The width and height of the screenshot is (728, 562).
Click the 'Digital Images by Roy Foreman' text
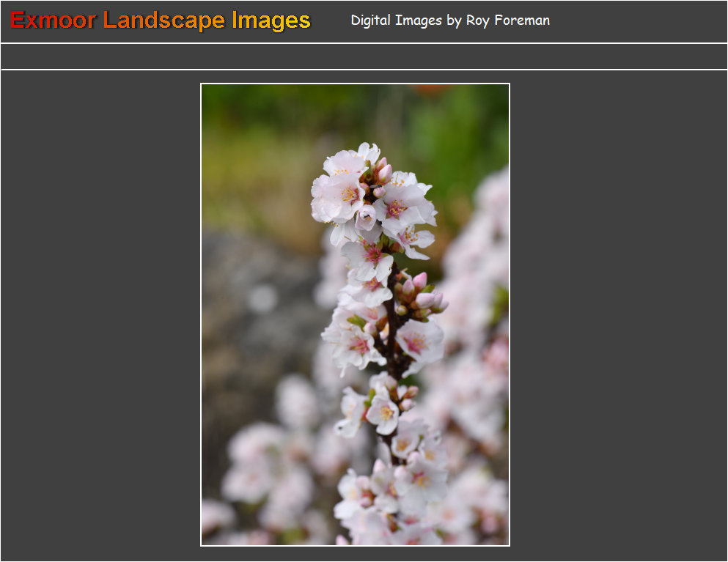(x=449, y=21)
